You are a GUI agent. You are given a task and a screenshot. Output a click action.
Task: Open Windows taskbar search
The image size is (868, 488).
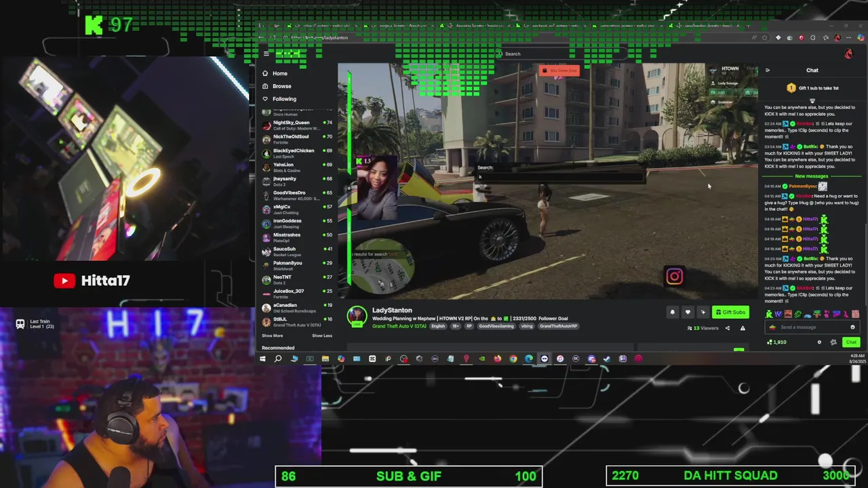pyautogui.click(x=278, y=359)
